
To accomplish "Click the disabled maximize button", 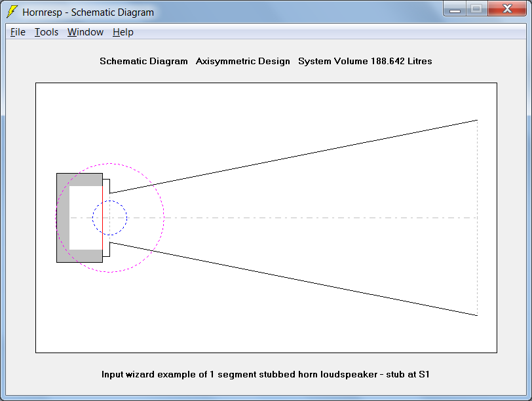I will (477, 9).
